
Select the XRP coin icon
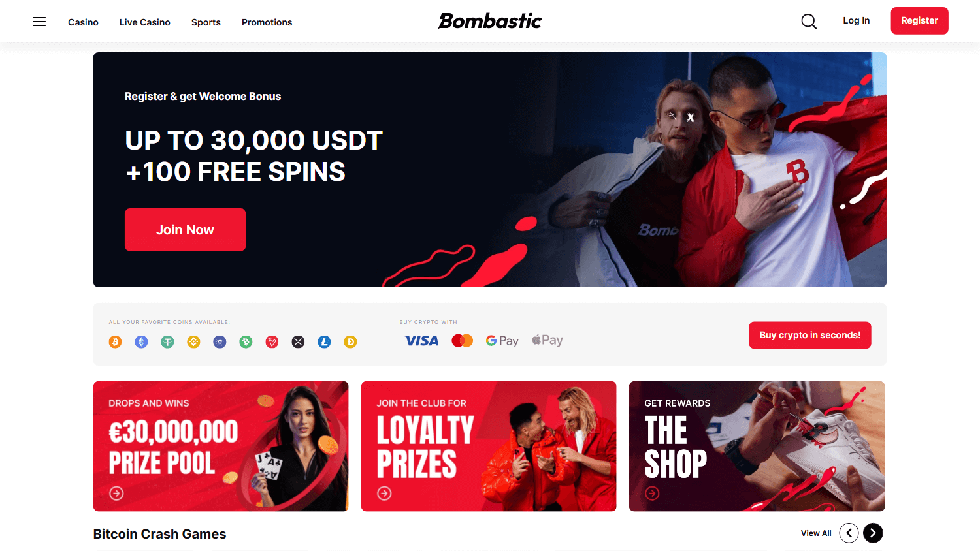click(x=298, y=341)
